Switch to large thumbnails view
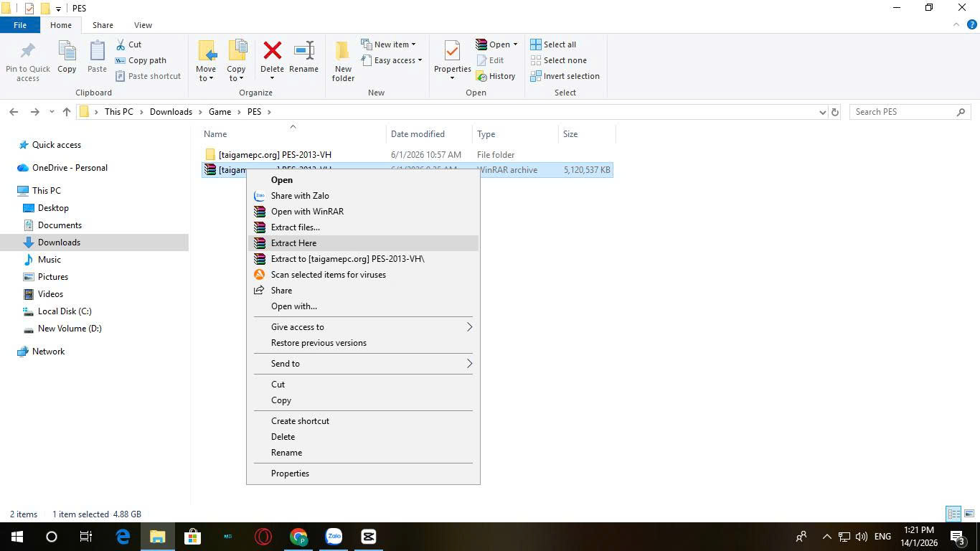Image resolution: width=980 pixels, height=551 pixels. [x=969, y=514]
